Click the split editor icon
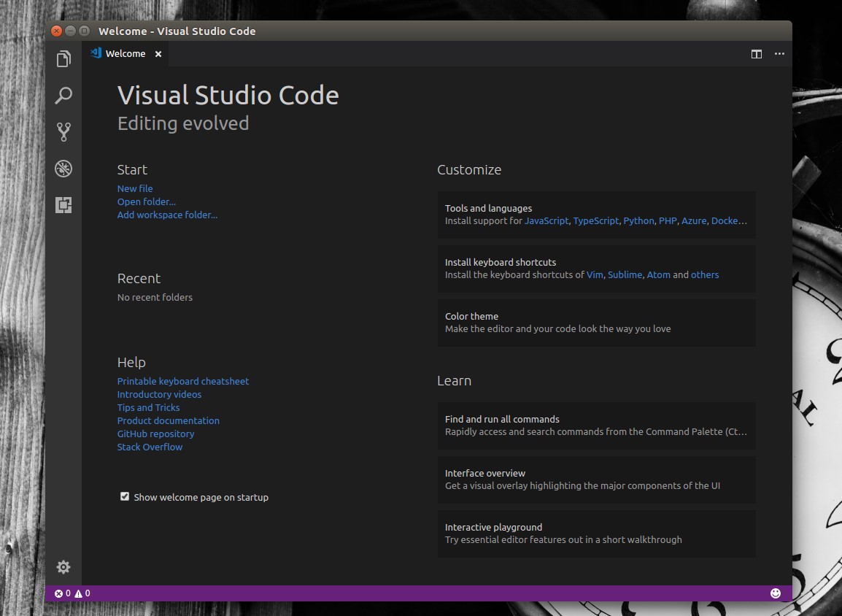 757,54
